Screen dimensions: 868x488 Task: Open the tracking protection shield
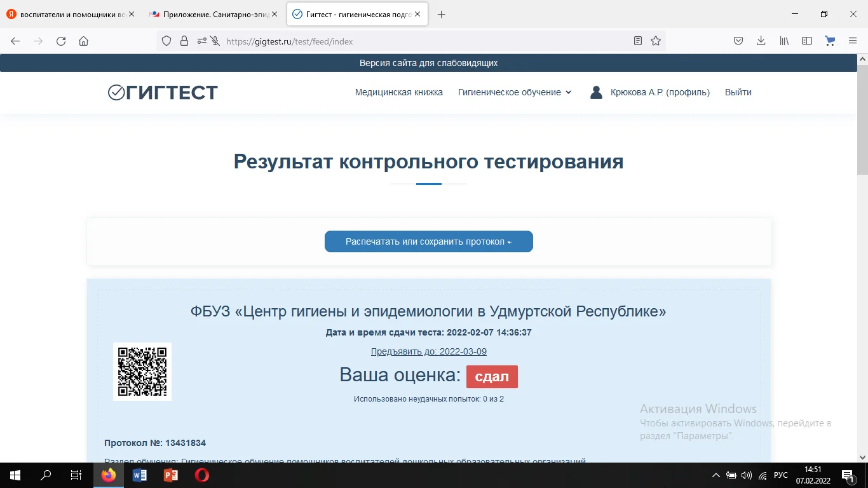point(166,41)
